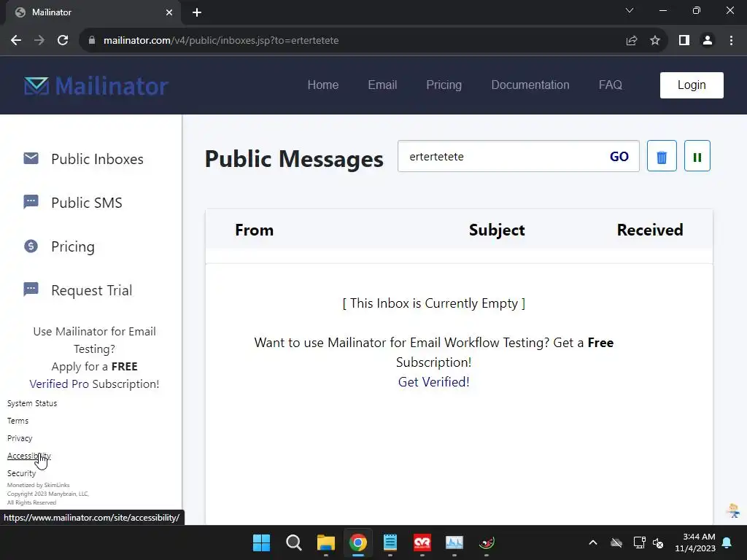
Task: Open the monitor graph app in taskbar
Action: [x=454, y=542]
